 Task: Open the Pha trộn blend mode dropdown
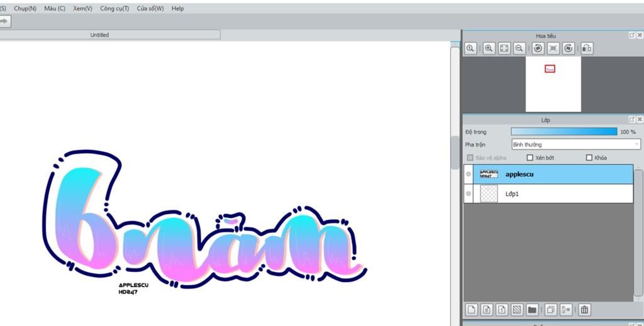click(x=576, y=144)
